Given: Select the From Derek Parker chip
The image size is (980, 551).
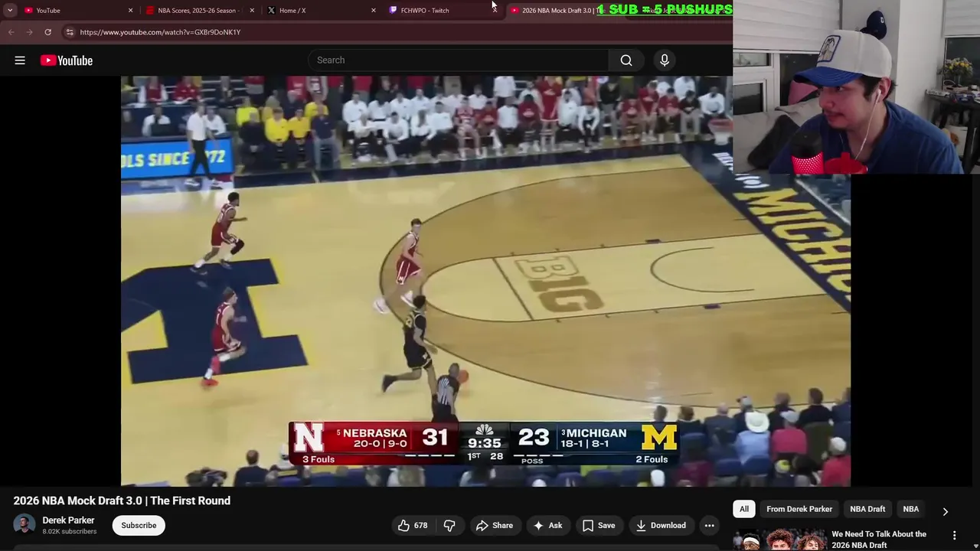Looking at the screenshot, I should 799,509.
